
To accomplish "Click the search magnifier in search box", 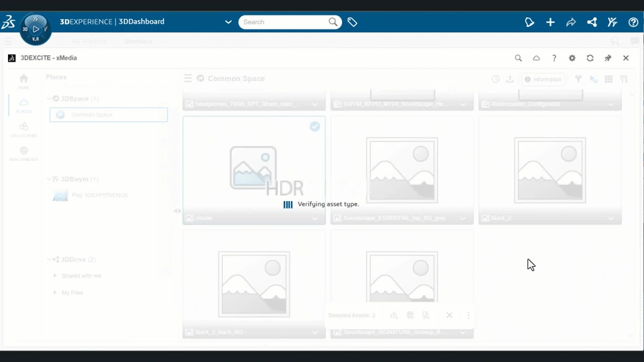I will coord(333,22).
